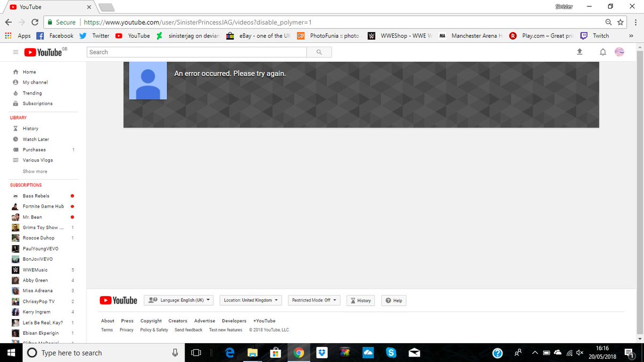644x362 pixels.
Task: Click the search magnifier button
Action: pyautogui.click(x=319, y=52)
